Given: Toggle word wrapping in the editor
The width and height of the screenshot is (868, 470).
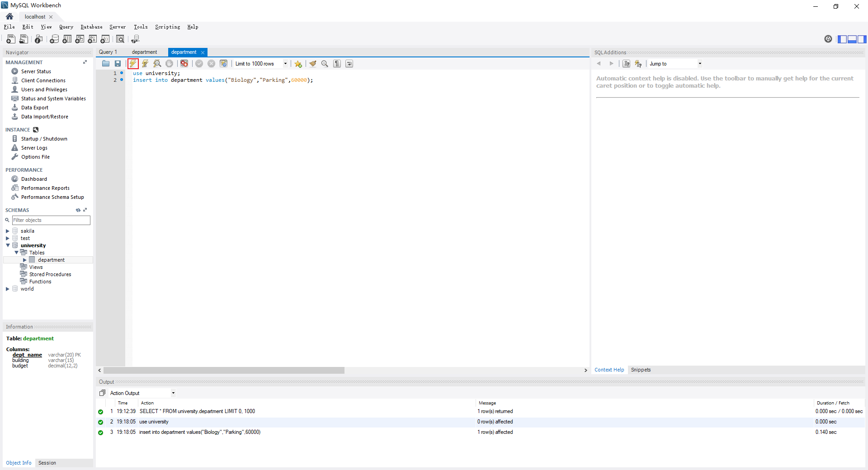Looking at the screenshot, I should pos(349,64).
